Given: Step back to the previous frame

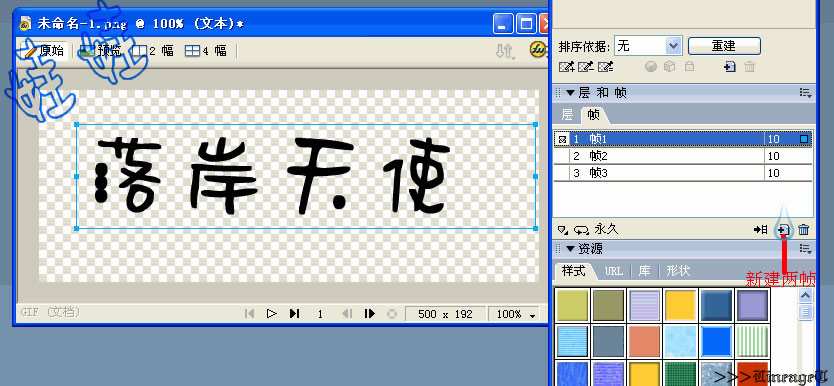Looking at the screenshot, I should (347, 314).
